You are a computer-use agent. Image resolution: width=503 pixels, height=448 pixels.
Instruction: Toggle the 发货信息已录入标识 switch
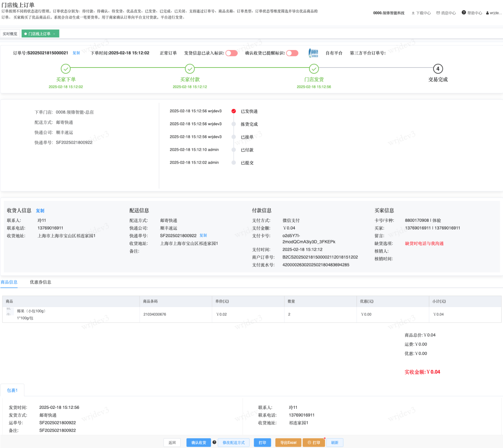[231, 53]
